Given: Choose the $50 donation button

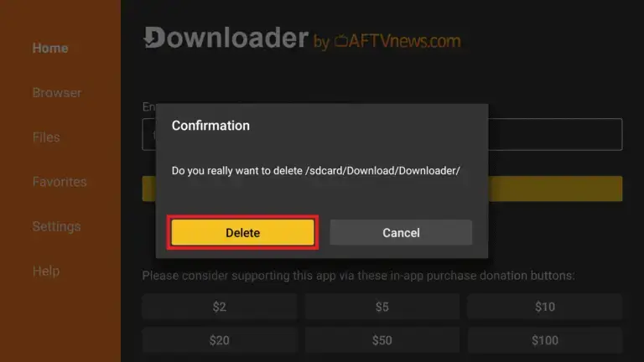Looking at the screenshot, I should [382, 340].
